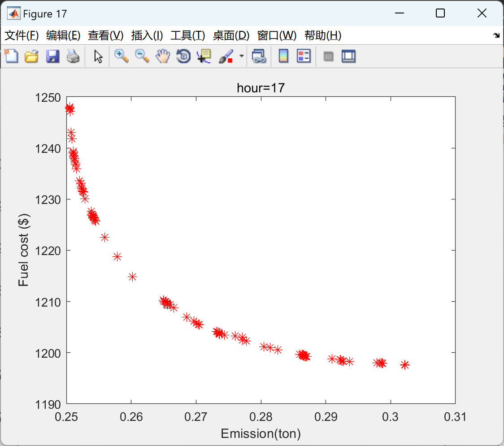Activate the Zoom Out magnifier tool
This screenshot has height=446, width=504.
point(142,56)
